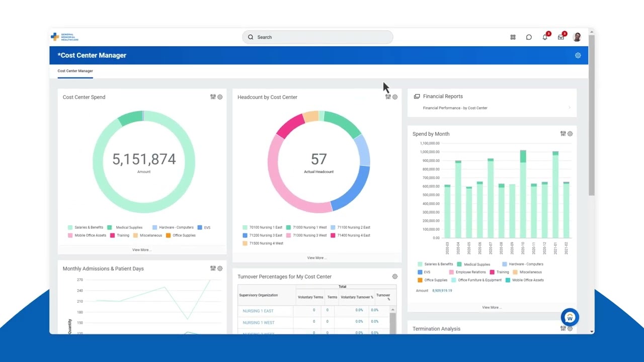This screenshot has height=362, width=644.
Task: Open the Headcount by Cost Center gear settings
Action: [395, 97]
